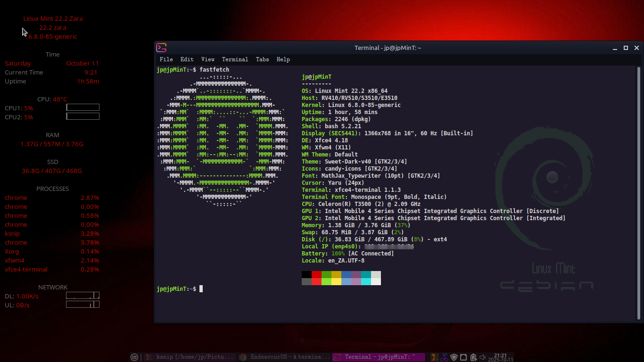Click the battery power status icon
644x362 pixels.
[474, 357]
